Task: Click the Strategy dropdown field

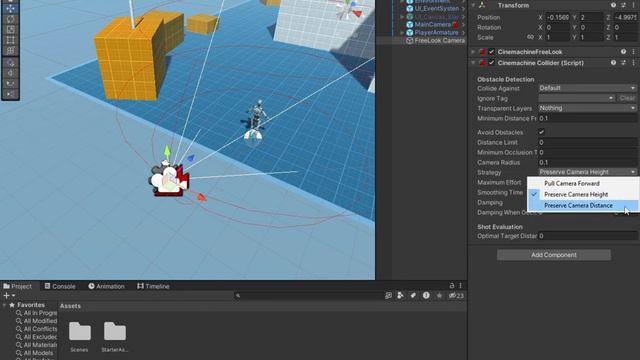Action: [588, 172]
